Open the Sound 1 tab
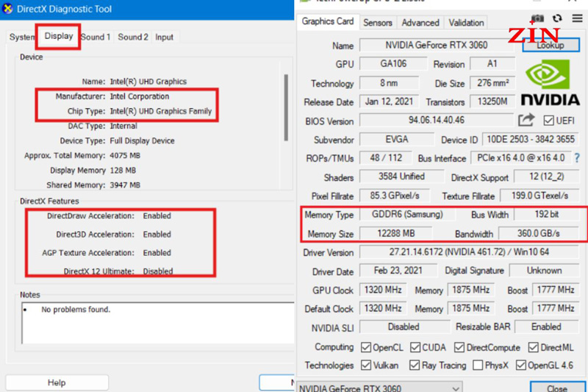Image resolution: width=588 pixels, height=392 pixels. point(96,37)
